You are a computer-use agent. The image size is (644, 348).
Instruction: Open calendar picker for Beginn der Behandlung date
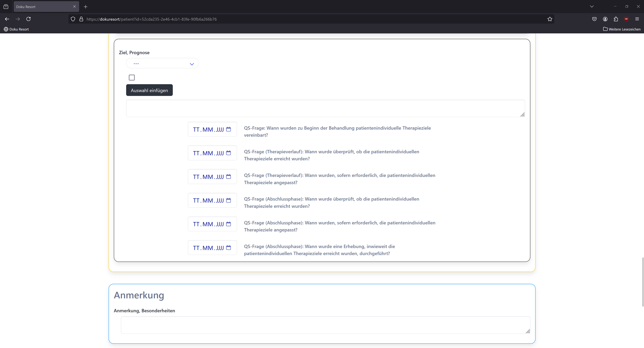click(x=228, y=129)
